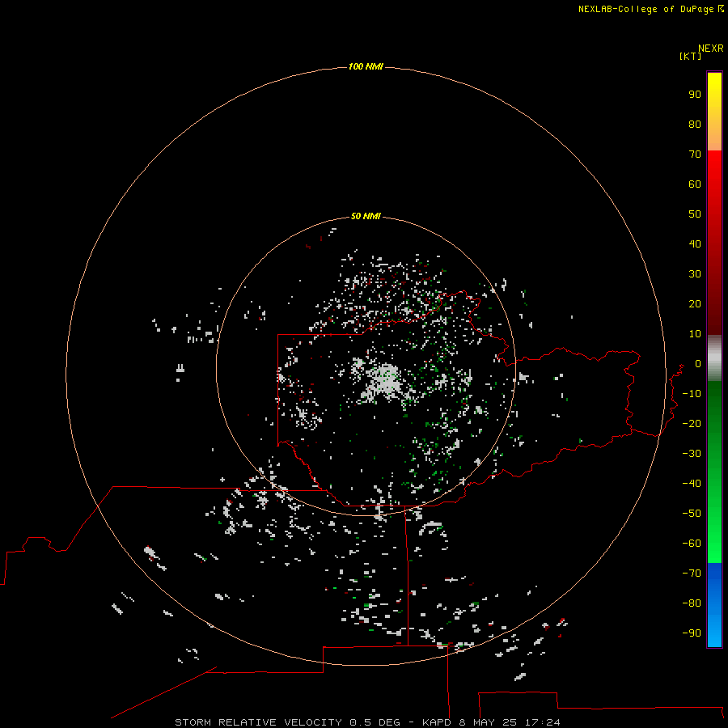This screenshot has height=728, width=728.
Task: Select the -10 knot label on the velocity scale
Action: coord(692,394)
